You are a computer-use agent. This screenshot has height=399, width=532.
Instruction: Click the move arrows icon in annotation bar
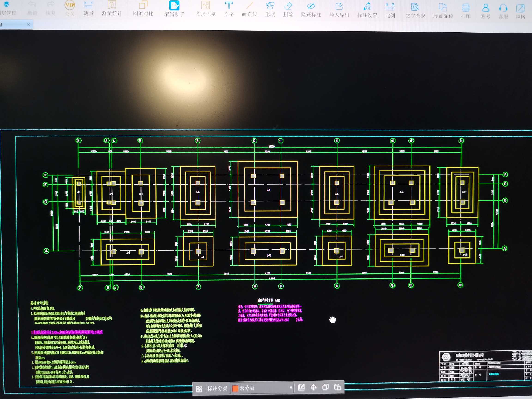[x=313, y=387]
